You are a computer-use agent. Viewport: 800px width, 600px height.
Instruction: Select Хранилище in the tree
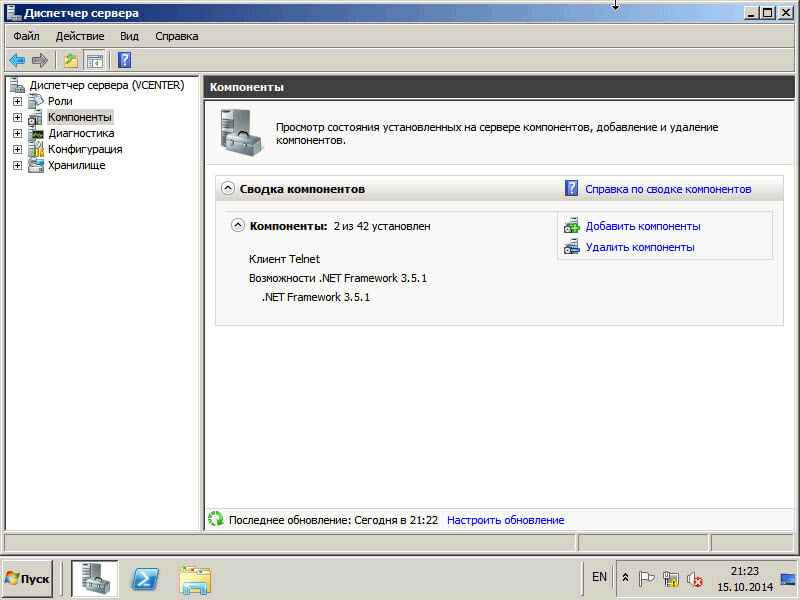pos(77,165)
